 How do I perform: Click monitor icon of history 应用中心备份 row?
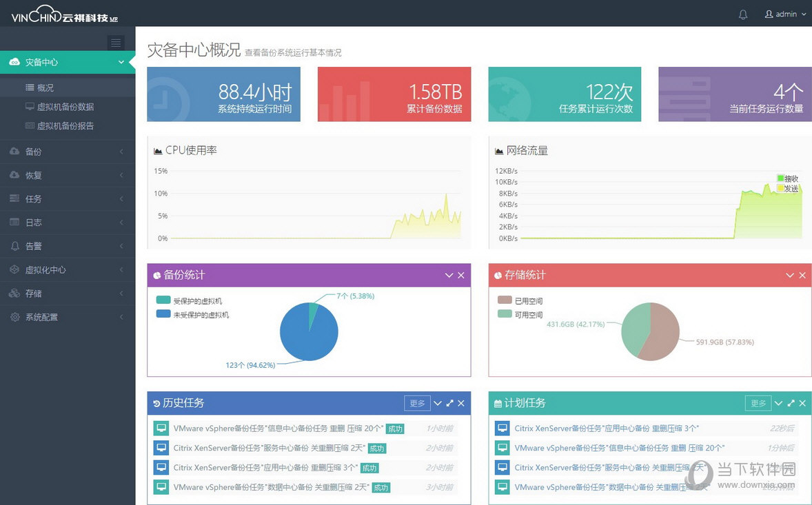(161, 468)
